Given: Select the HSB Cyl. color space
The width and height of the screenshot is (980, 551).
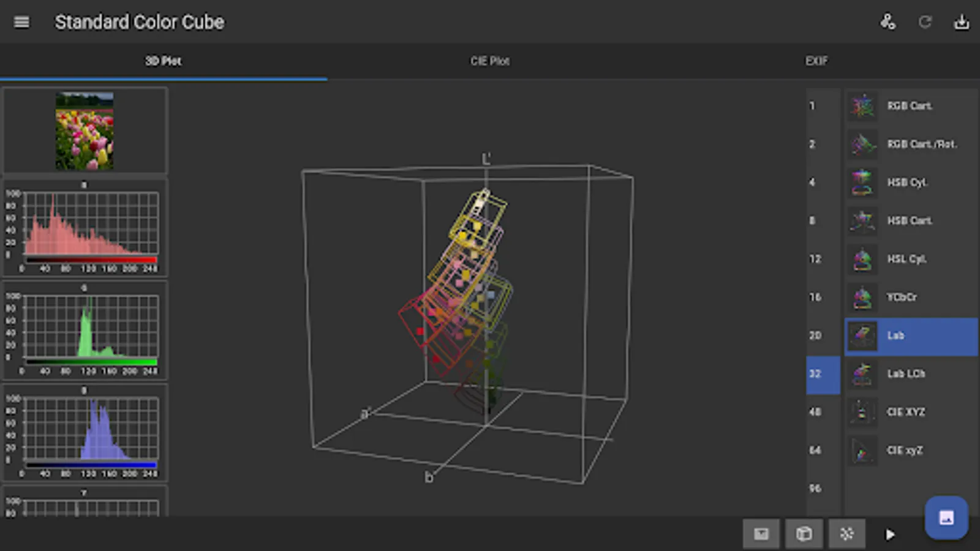Looking at the screenshot, I should pos(911,182).
